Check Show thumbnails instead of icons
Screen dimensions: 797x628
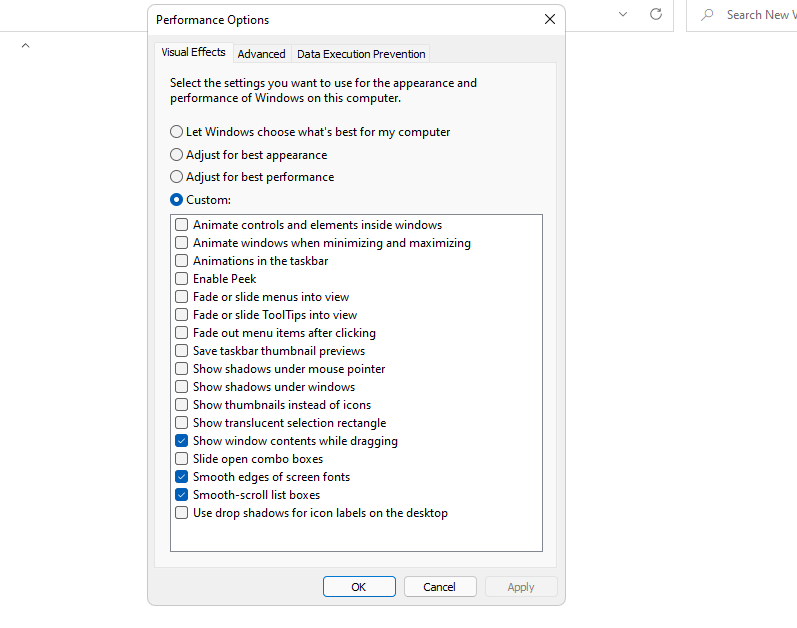(x=181, y=405)
